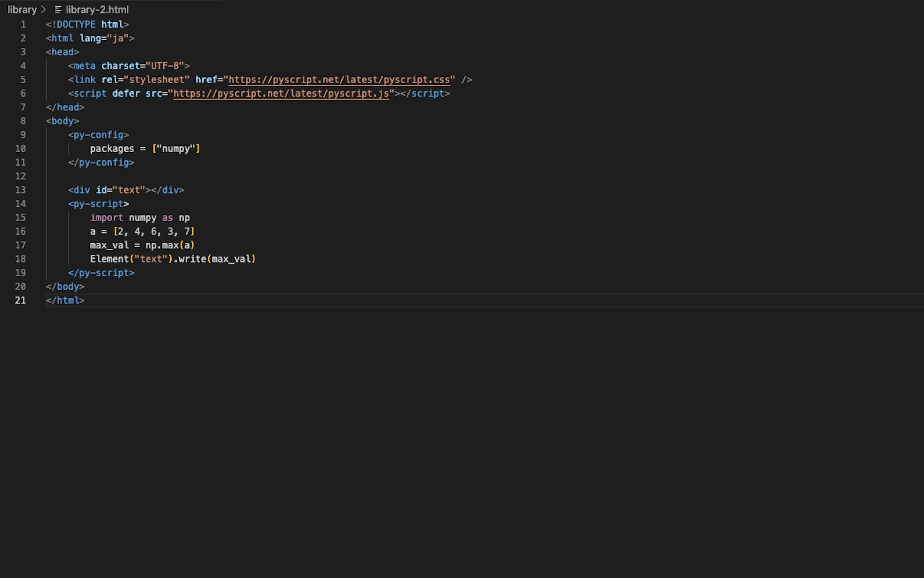Place cursor at closing html tag
The width and height of the screenshot is (924, 578).
(65, 301)
